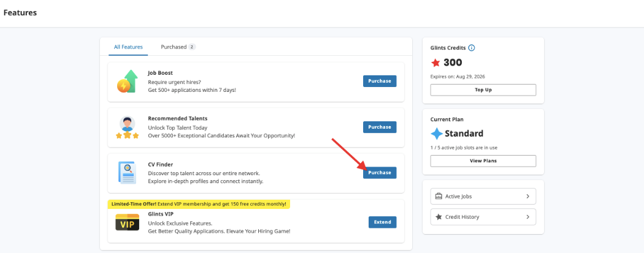Viewport: 644px width, 253px height.
Task: Click 'Require urgent hires?' text
Action: tap(175, 81)
